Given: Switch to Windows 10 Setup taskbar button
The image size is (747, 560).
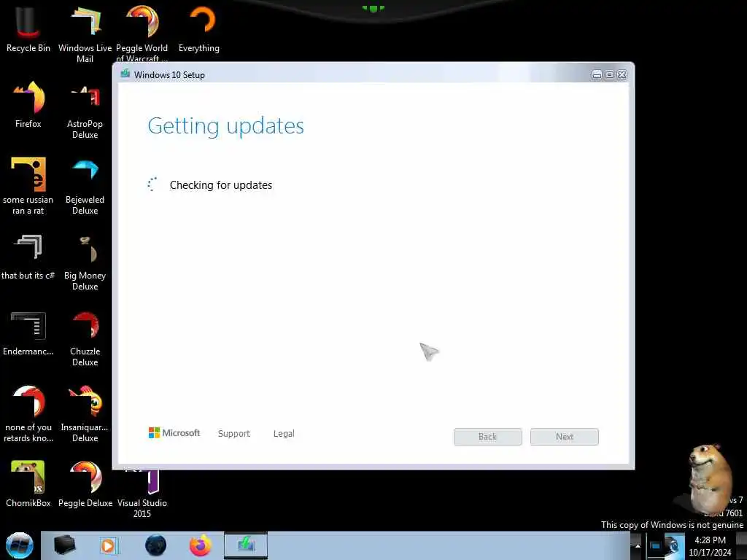Looking at the screenshot, I should point(246,545).
